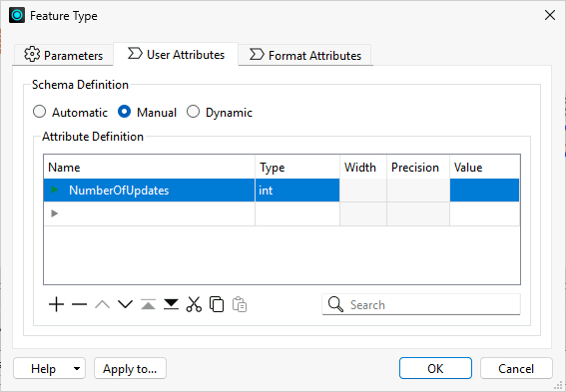Paste attribute with clipboard icon
The width and height of the screenshot is (566, 392).
coord(240,305)
